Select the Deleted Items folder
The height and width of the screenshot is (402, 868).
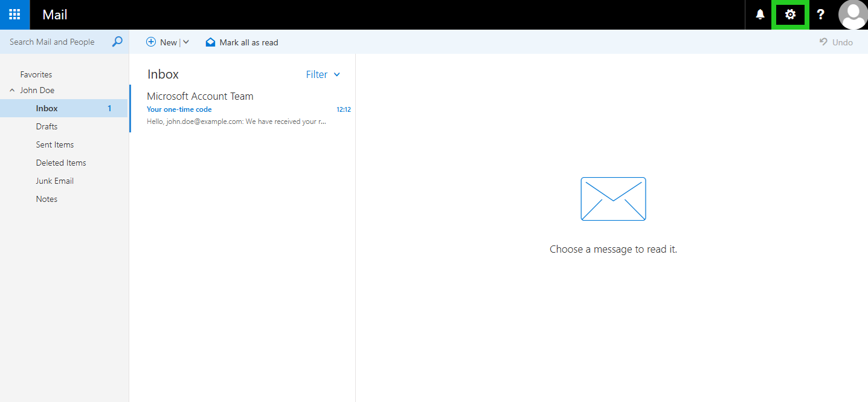(x=60, y=162)
